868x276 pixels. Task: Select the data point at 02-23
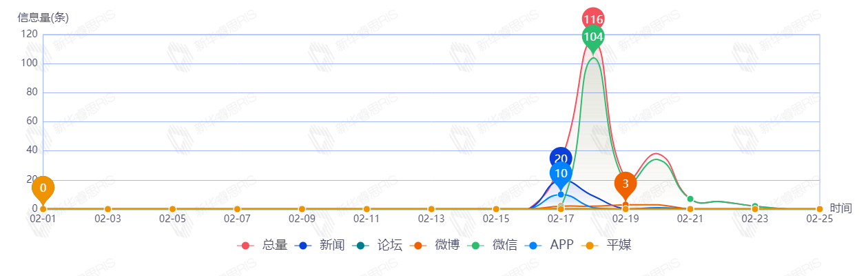pyautogui.click(x=755, y=207)
